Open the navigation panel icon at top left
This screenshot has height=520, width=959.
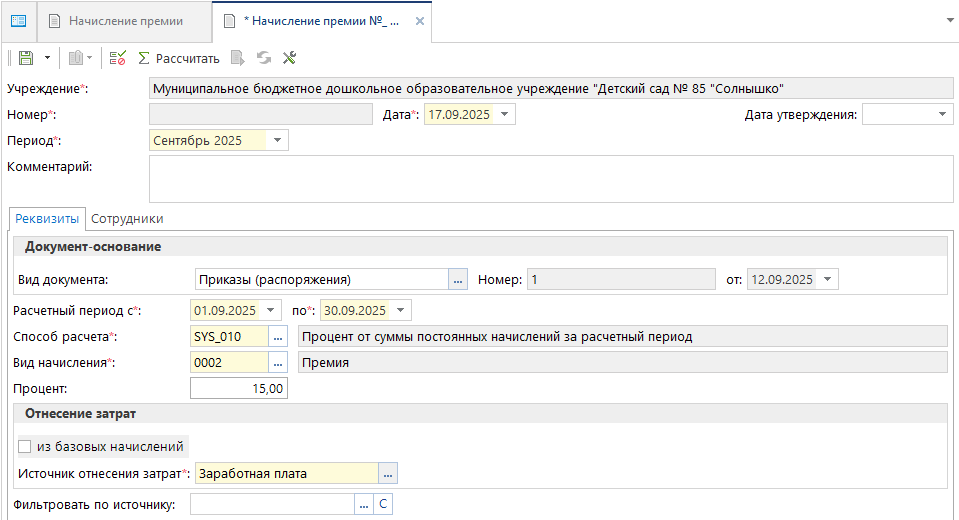tap(18, 21)
